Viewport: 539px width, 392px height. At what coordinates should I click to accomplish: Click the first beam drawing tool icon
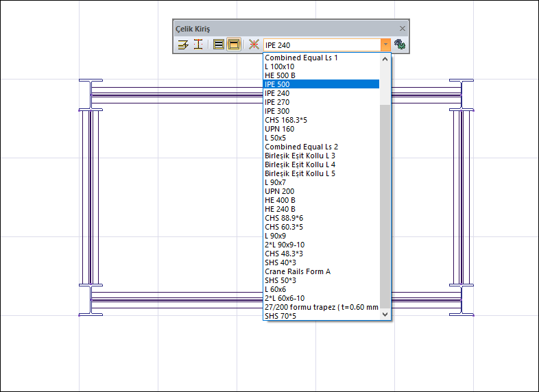click(x=183, y=45)
